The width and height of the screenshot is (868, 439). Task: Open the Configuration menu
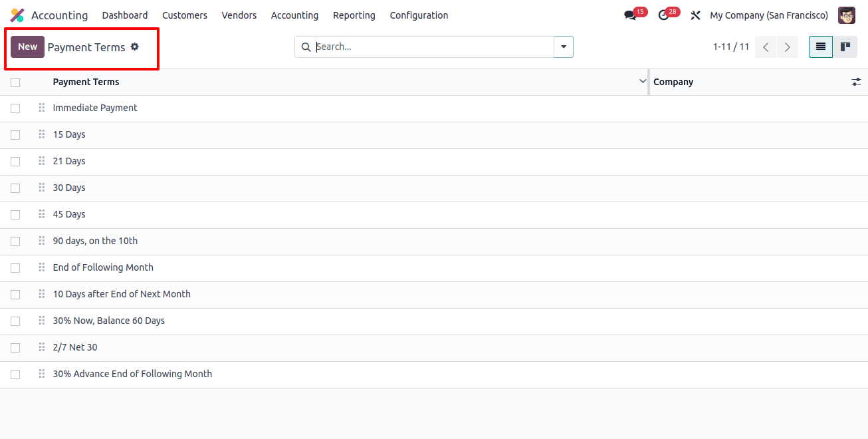pyautogui.click(x=419, y=15)
